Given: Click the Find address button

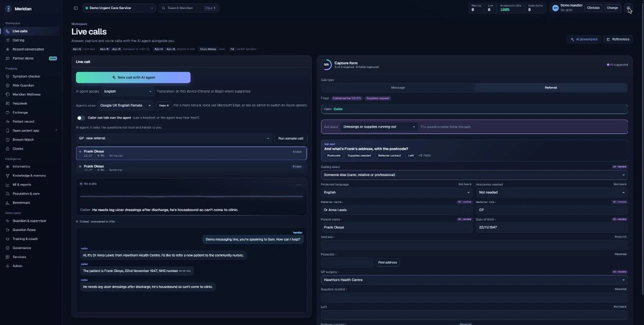Looking at the screenshot, I should pos(387,262).
